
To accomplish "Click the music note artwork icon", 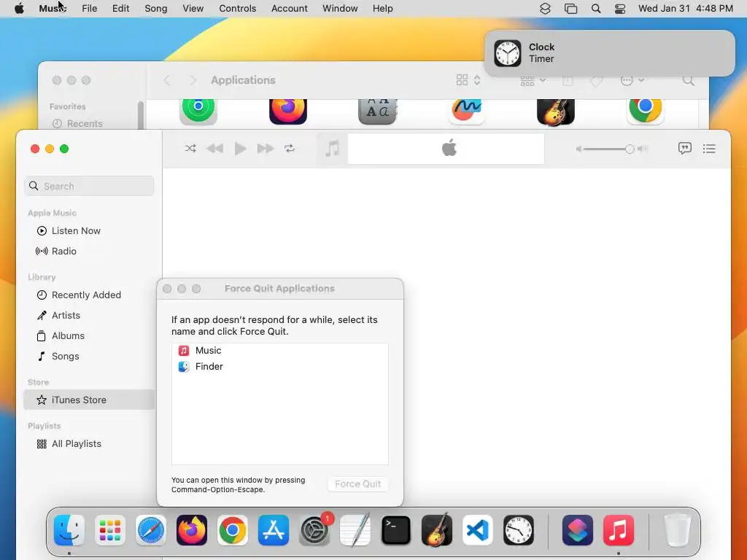I will (x=333, y=149).
